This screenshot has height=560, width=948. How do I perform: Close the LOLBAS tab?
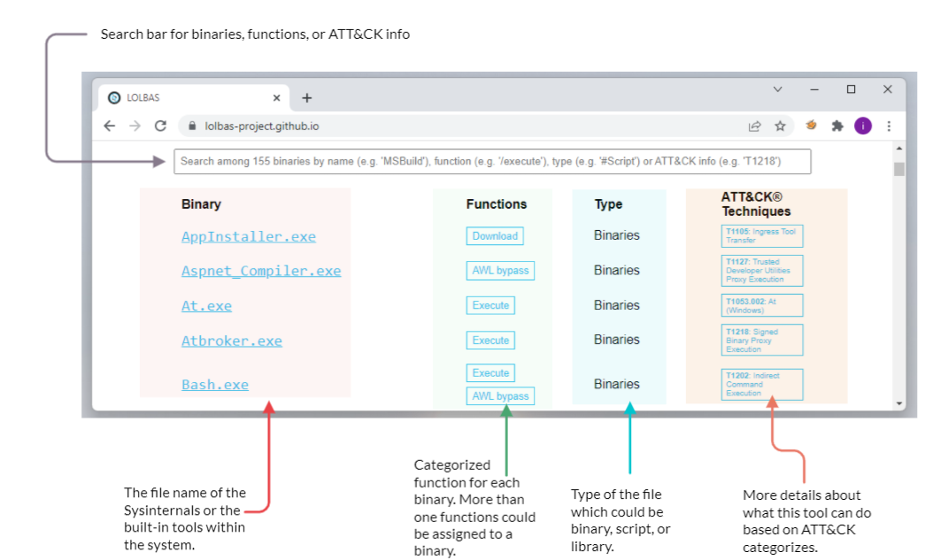(x=277, y=98)
